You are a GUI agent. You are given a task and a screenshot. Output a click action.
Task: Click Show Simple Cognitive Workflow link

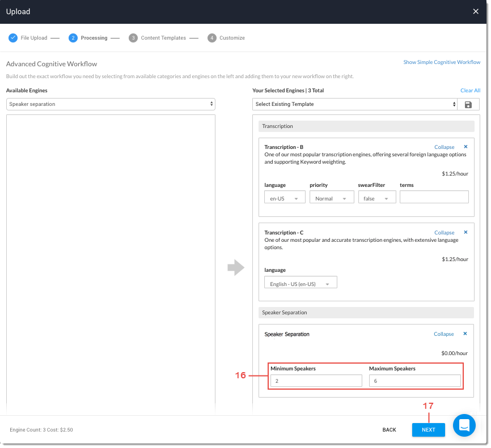tap(442, 62)
